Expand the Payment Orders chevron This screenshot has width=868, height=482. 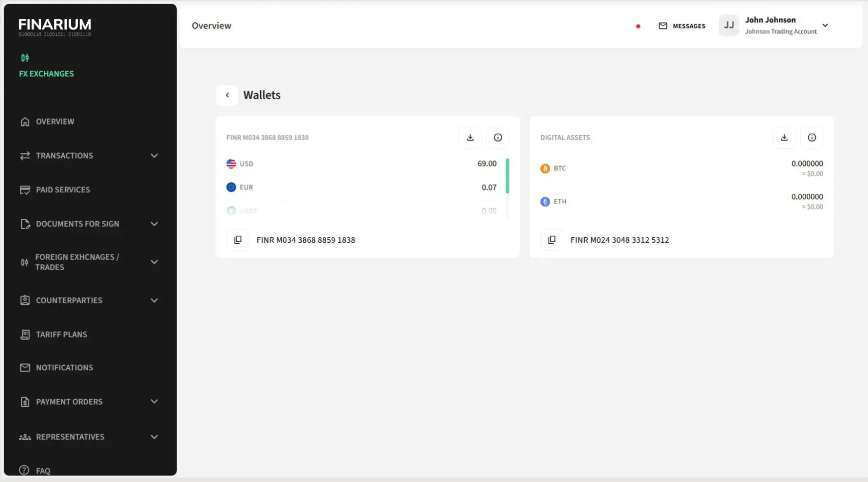[x=154, y=402]
